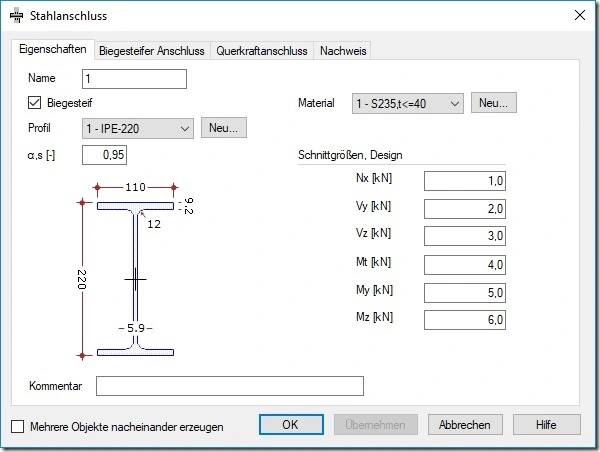Focus the Name input field
The image size is (600, 452).
pyautogui.click(x=134, y=79)
